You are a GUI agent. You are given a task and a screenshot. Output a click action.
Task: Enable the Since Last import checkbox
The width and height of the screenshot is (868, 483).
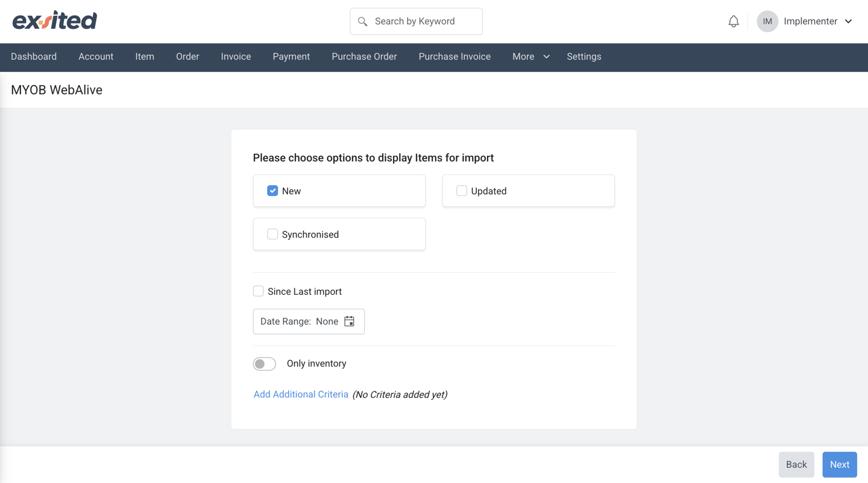click(x=259, y=291)
